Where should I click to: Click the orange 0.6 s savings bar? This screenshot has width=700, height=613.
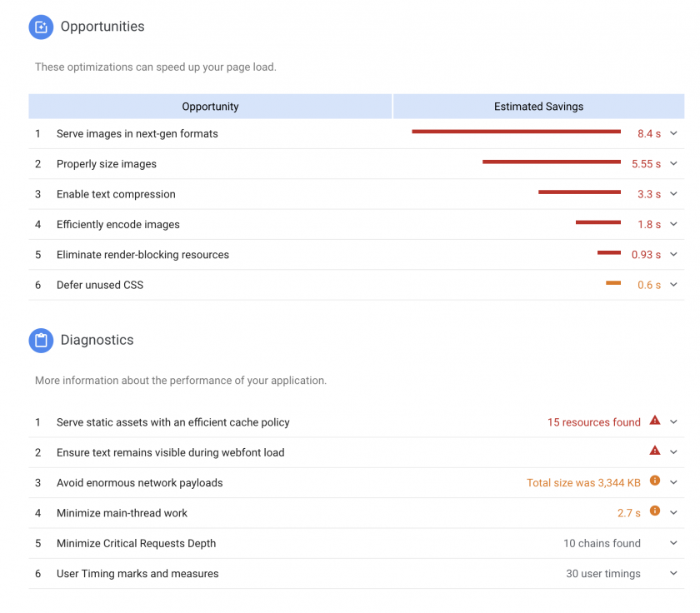pyautogui.click(x=613, y=283)
